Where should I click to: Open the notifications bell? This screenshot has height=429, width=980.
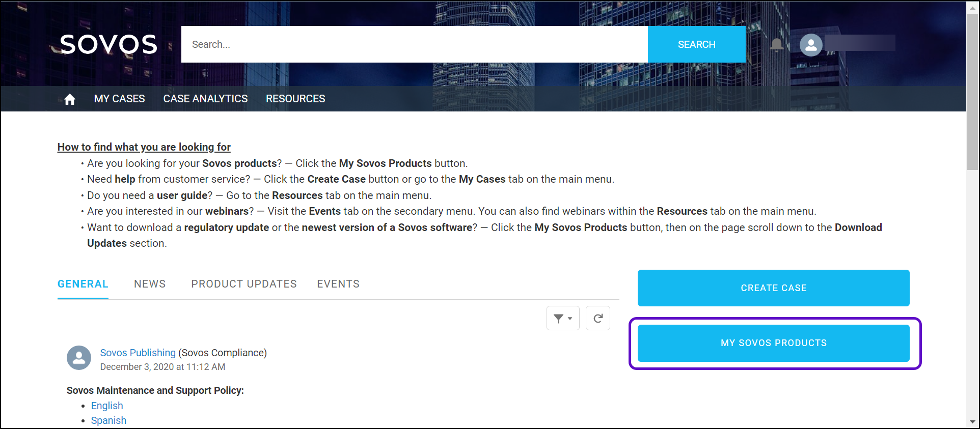click(776, 45)
